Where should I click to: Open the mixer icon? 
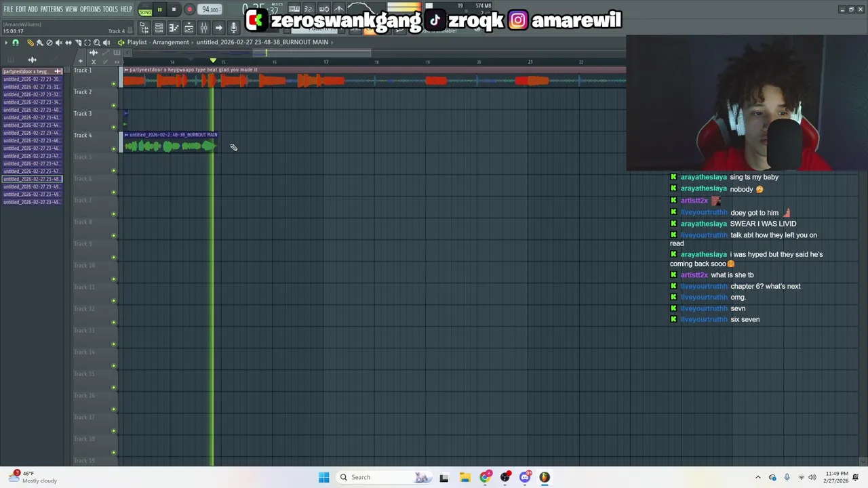point(203,28)
